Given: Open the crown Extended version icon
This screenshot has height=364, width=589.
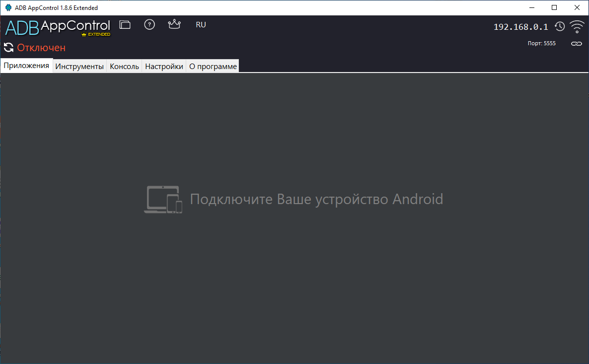Looking at the screenshot, I should tap(174, 24).
